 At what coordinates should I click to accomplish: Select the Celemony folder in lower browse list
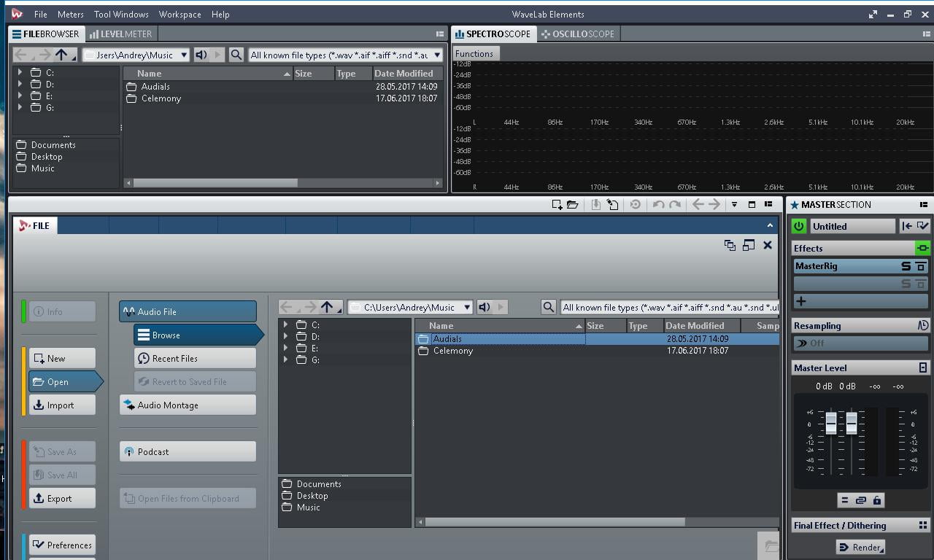pyautogui.click(x=453, y=351)
